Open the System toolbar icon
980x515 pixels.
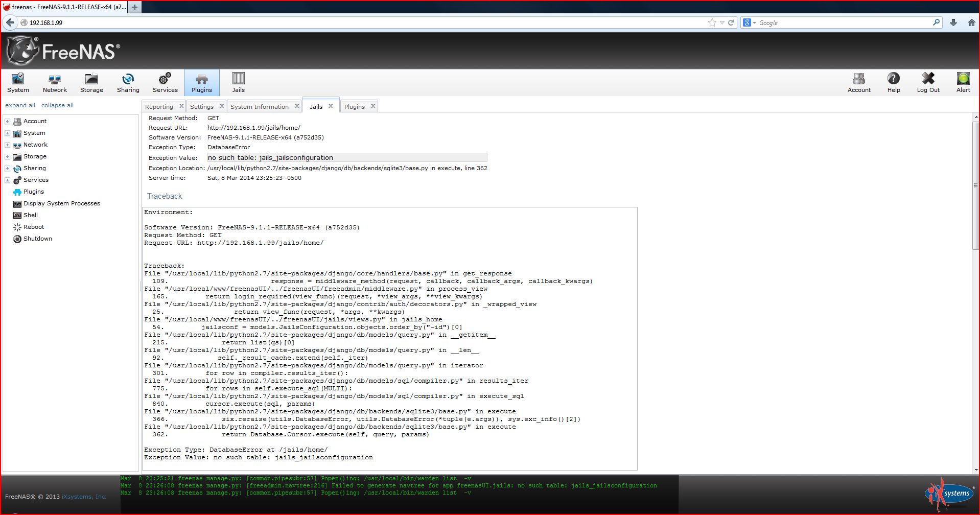pyautogui.click(x=18, y=83)
